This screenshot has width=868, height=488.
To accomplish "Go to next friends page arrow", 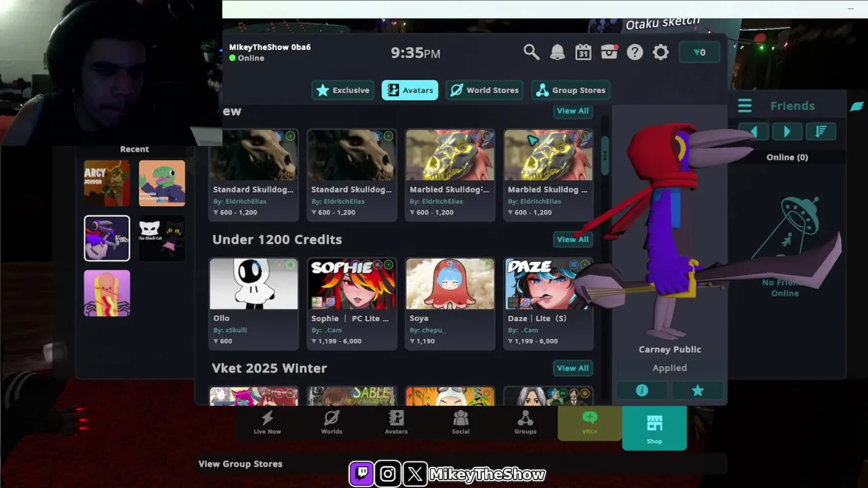I will point(787,131).
